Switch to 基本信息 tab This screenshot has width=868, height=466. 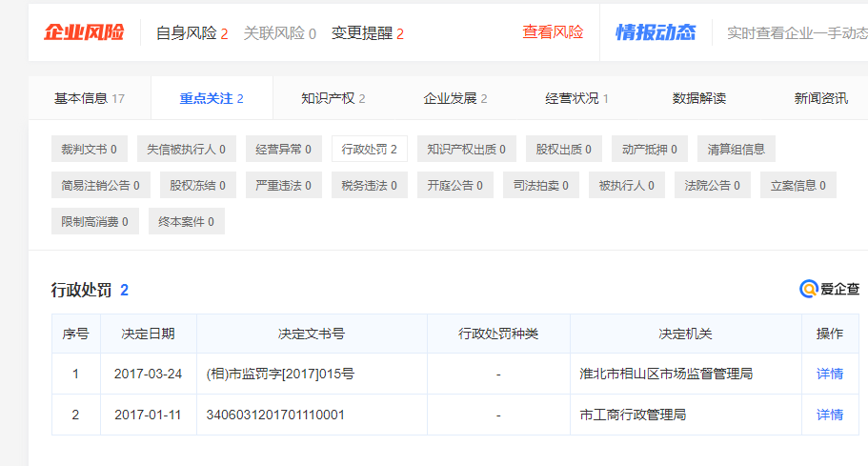[x=90, y=98]
